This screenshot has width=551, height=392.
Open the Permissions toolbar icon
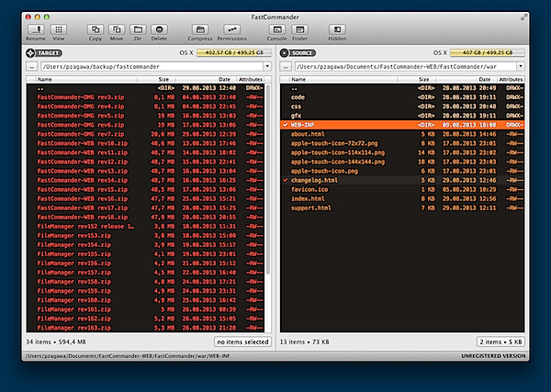pos(232,29)
